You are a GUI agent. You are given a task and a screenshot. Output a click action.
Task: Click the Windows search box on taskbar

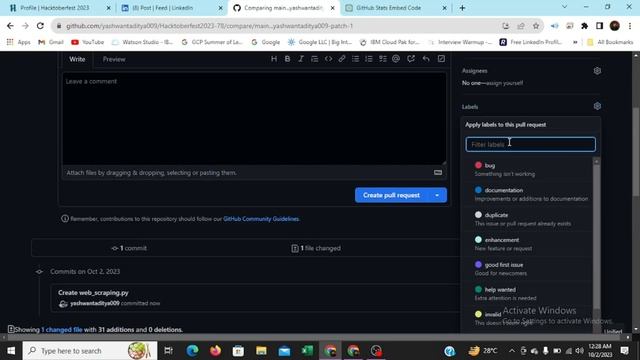tap(90, 351)
